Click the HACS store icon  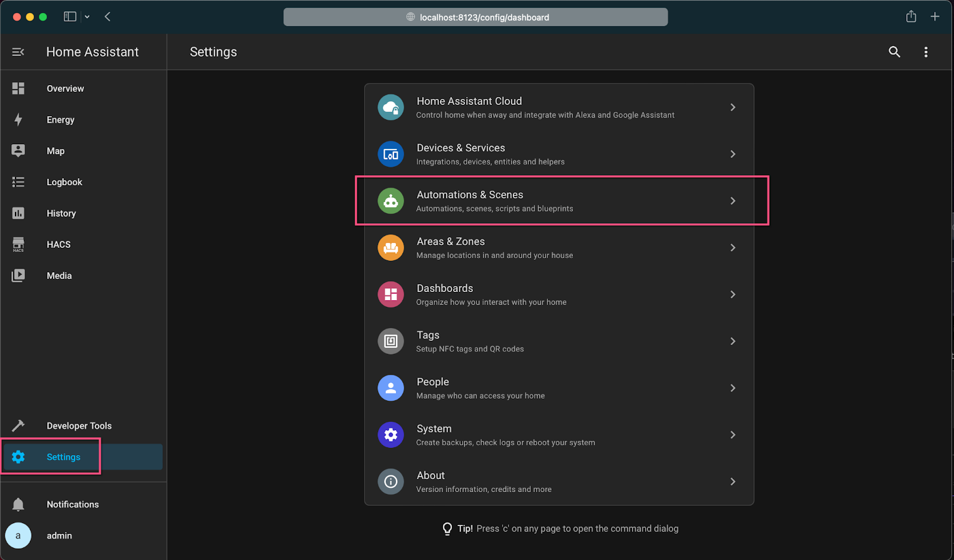pyautogui.click(x=18, y=244)
